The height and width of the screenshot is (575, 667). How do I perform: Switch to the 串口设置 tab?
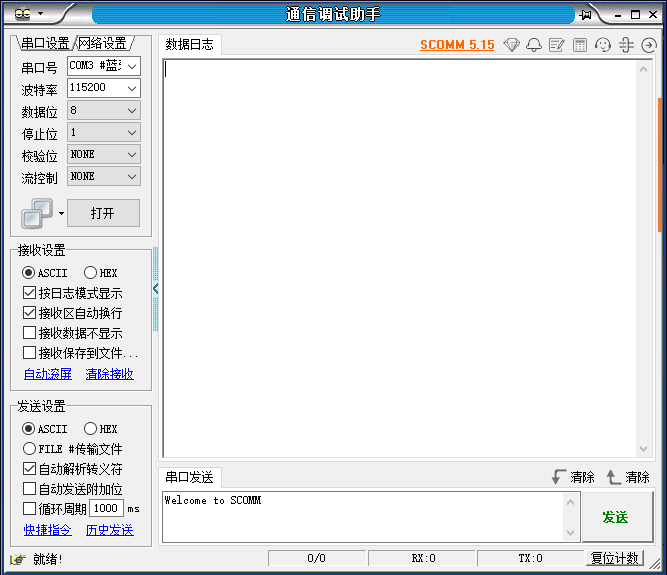click(45, 43)
